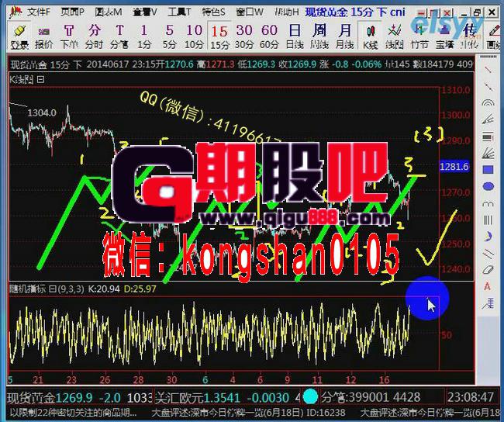Click the 分笔:399001 4428 status entry
Screen dimensions: 504x422
point(371,397)
